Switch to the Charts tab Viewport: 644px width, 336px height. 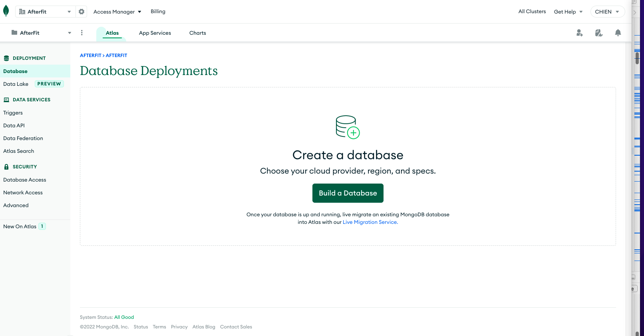197,33
